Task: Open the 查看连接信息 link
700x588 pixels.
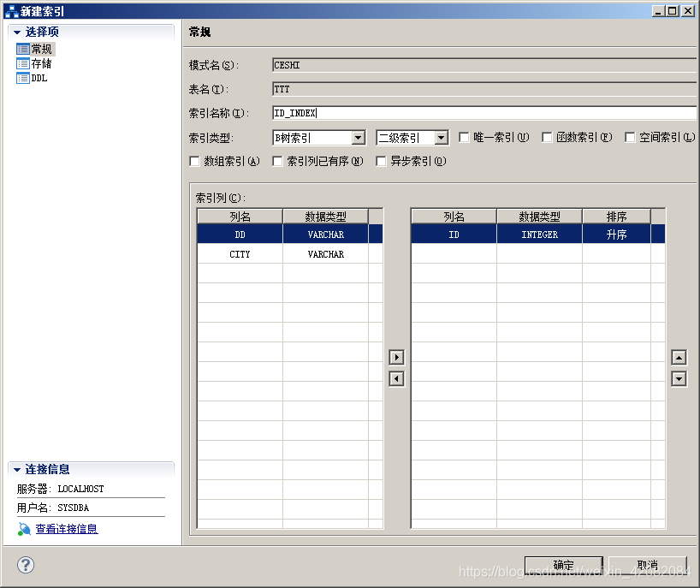Action: (x=67, y=529)
